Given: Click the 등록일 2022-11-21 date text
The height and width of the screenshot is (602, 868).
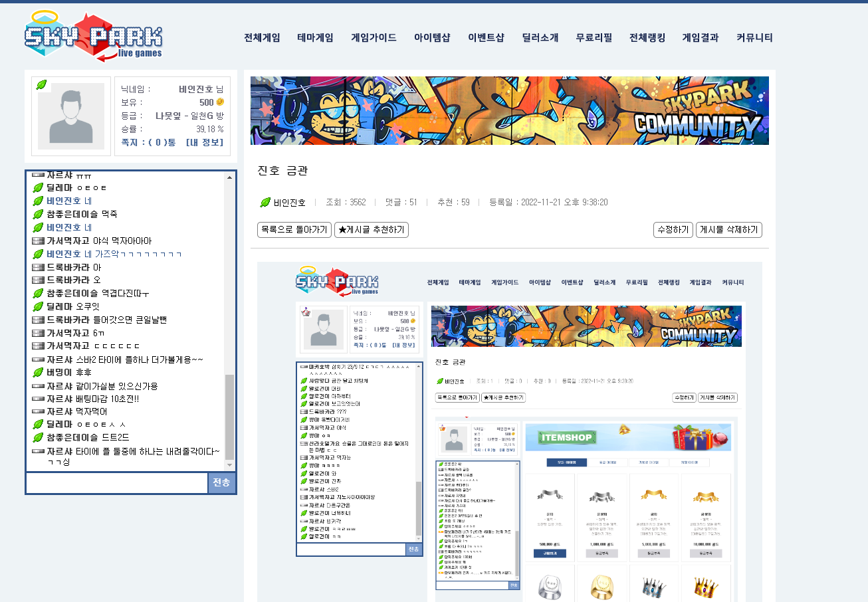Looking at the screenshot, I should click(548, 203).
